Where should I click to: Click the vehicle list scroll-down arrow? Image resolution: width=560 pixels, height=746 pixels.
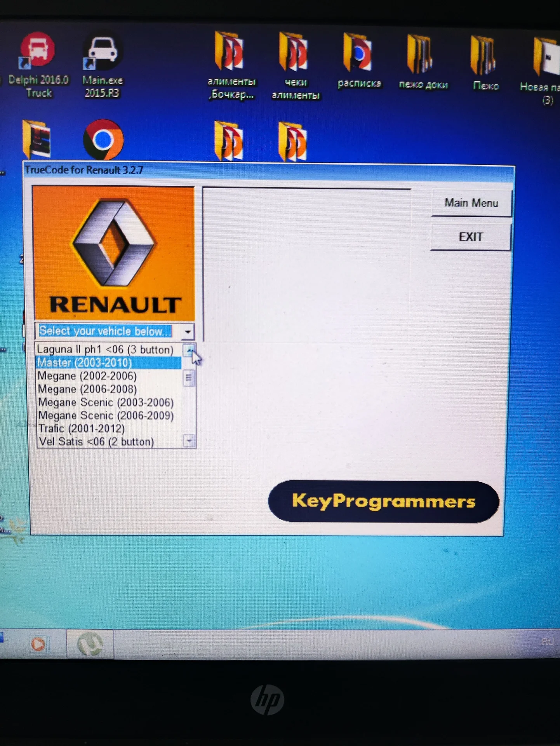pyautogui.click(x=190, y=441)
